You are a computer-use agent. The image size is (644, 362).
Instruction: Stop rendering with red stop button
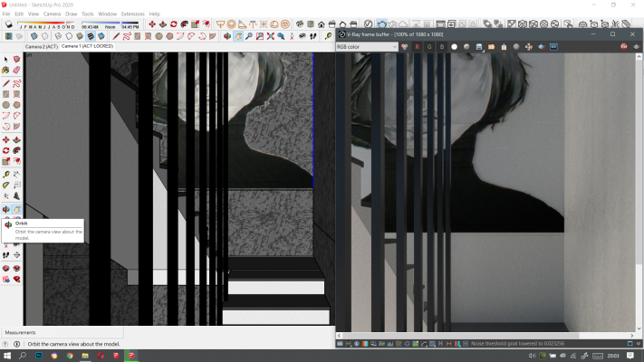coord(624,47)
